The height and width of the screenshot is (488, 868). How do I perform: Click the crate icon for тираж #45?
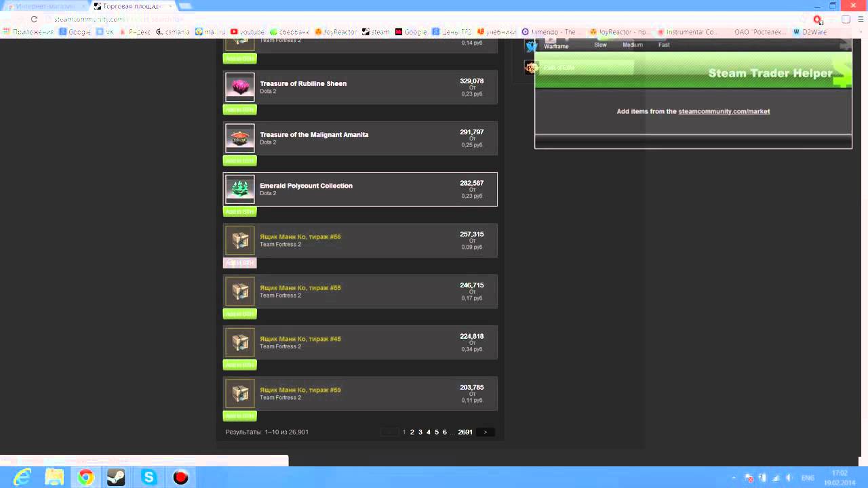[240, 342]
